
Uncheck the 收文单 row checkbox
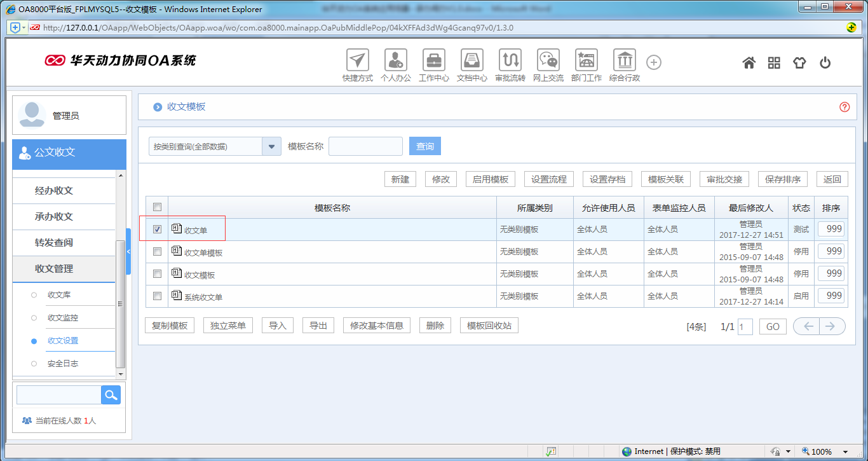156,229
